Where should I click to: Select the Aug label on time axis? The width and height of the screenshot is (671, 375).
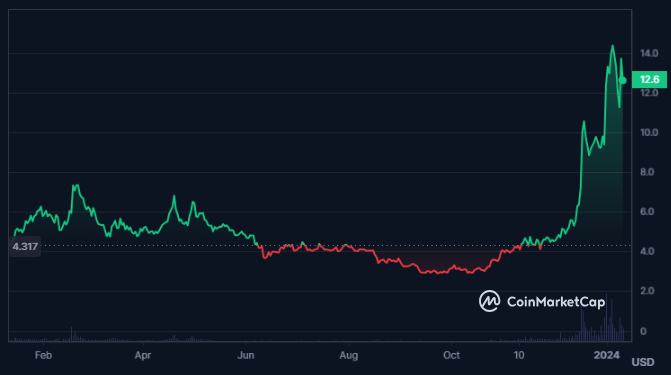(349, 355)
